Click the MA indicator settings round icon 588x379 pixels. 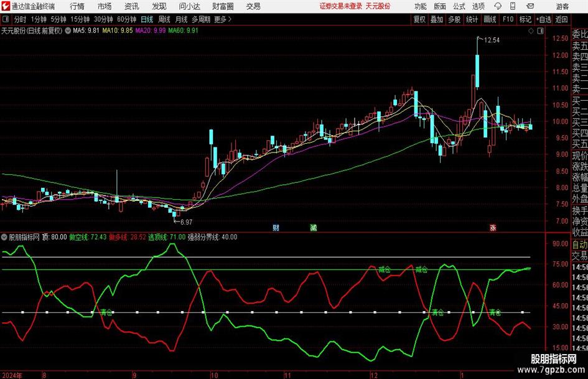pos(68,30)
